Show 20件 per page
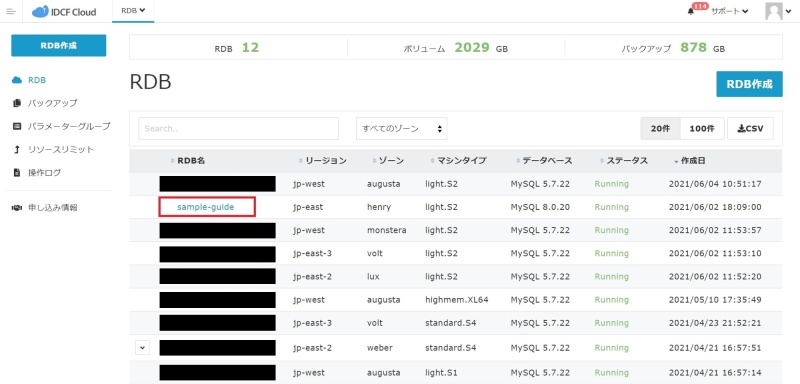The height and width of the screenshot is (384, 800). 660,129
